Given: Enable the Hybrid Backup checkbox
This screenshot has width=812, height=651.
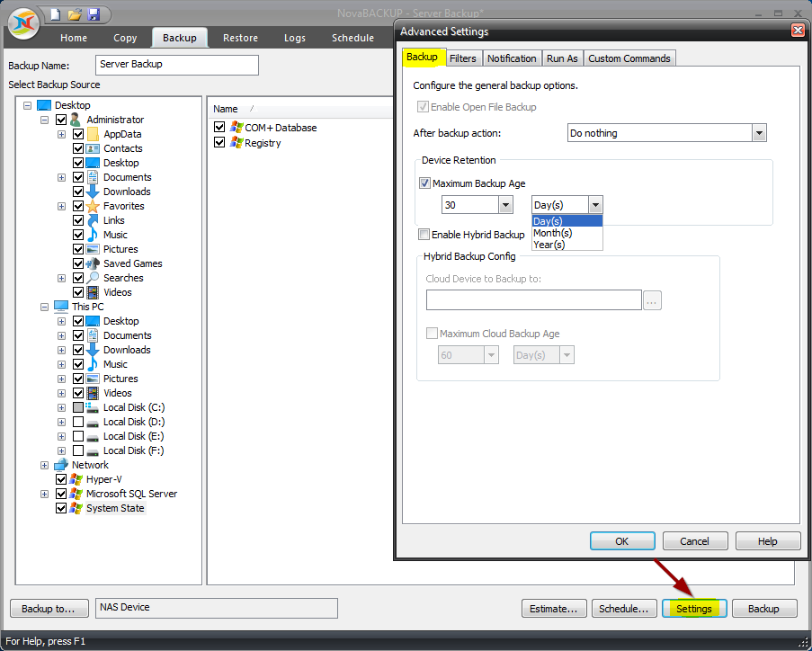Looking at the screenshot, I should (424, 235).
